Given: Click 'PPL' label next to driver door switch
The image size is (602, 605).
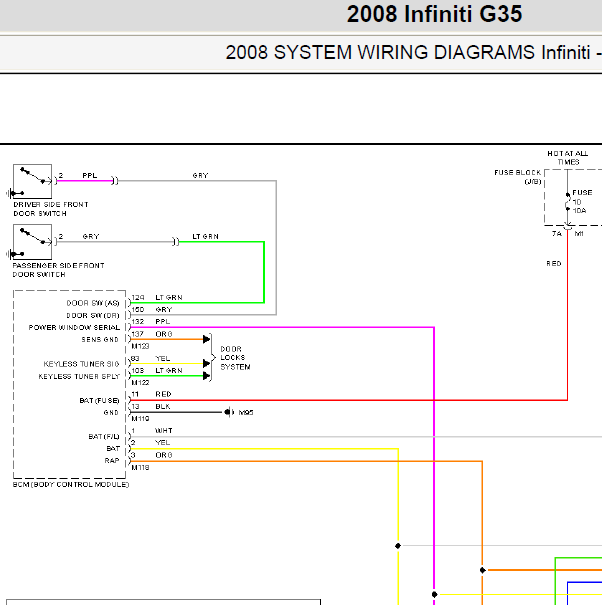Looking at the screenshot, I should [x=90, y=175].
